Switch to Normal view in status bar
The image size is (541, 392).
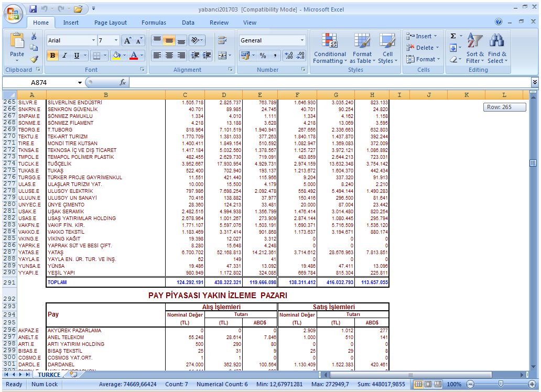418,384
